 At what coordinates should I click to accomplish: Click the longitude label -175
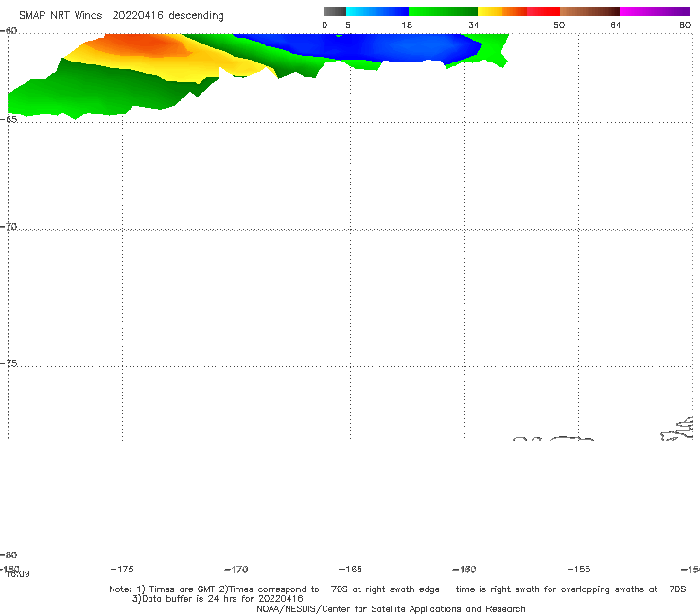122,569
